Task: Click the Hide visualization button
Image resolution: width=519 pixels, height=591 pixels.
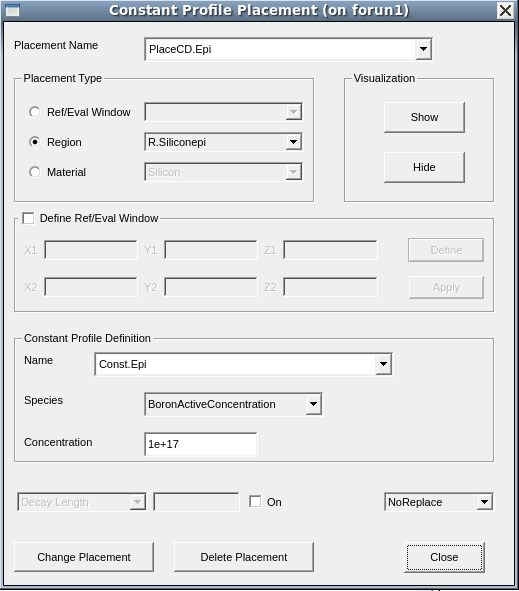Action: coord(424,167)
